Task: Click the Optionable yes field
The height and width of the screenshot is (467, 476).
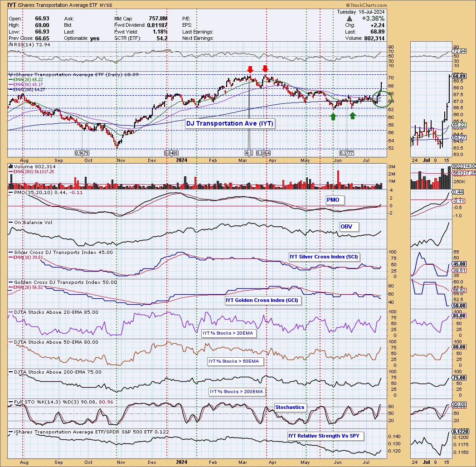Action: tap(82, 38)
